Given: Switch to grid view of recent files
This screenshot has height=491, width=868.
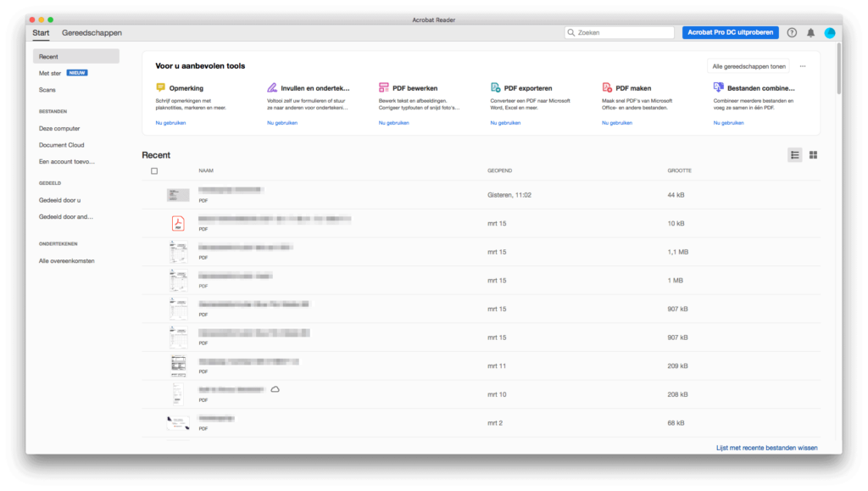Looking at the screenshot, I should tap(813, 154).
